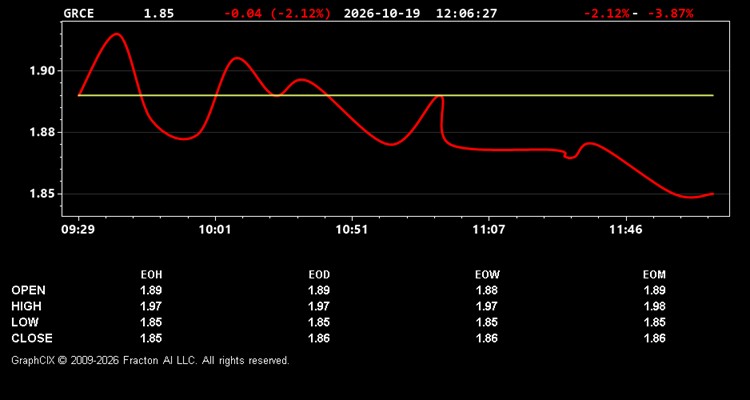The height and width of the screenshot is (400, 750).
Task: Click the HIGH row label
Action: point(26,306)
